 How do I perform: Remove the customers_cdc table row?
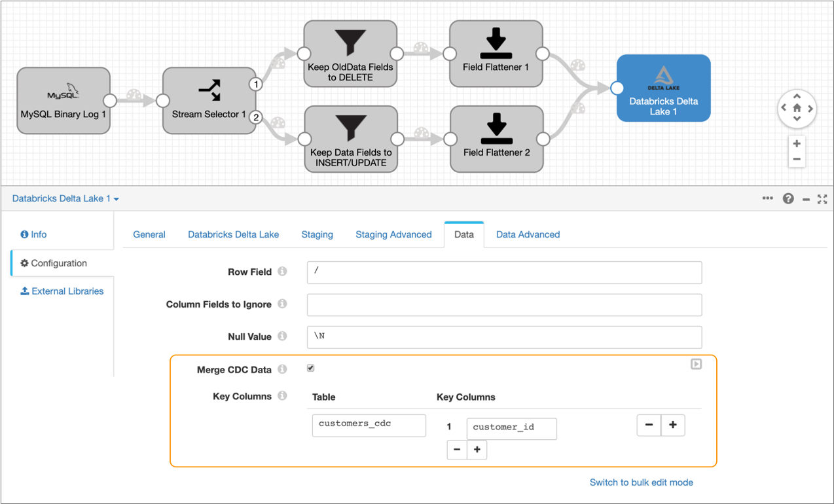click(x=649, y=425)
